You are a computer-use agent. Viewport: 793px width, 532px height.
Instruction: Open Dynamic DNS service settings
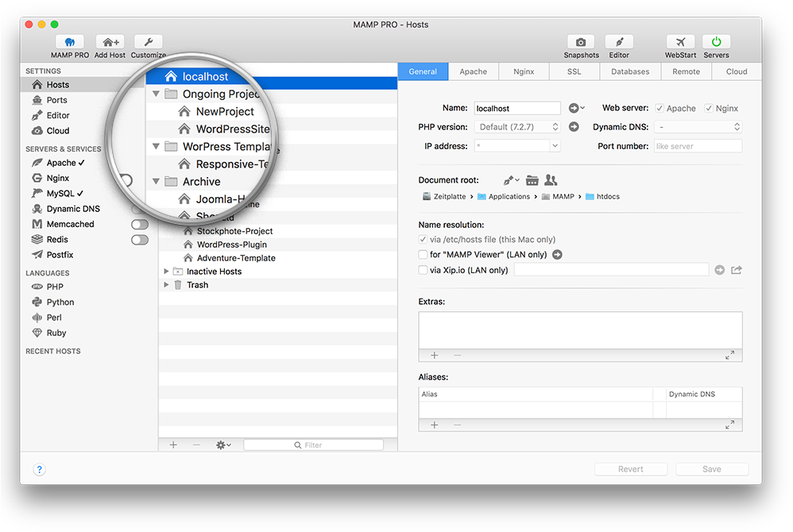[x=73, y=209]
